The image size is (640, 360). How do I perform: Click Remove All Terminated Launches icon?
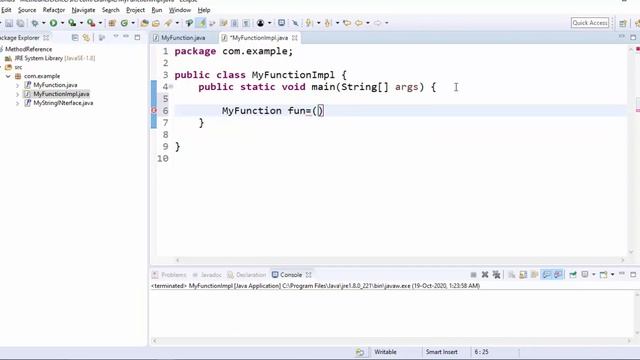click(496, 275)
